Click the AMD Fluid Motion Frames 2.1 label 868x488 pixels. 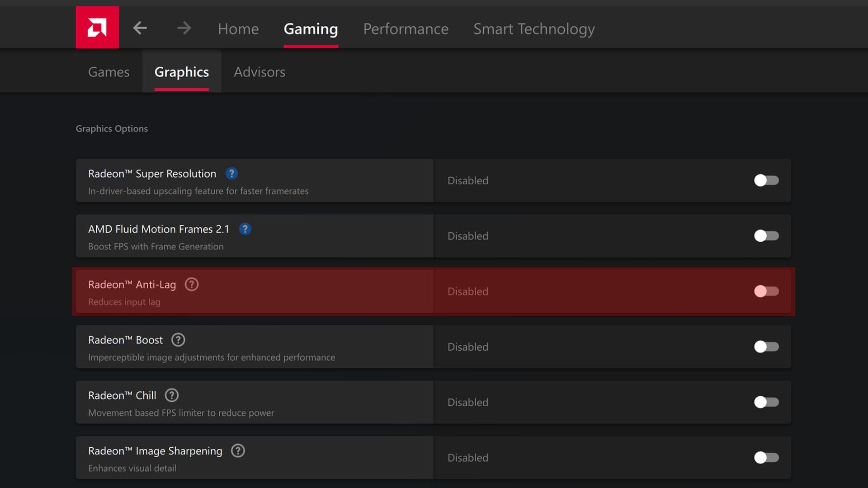[x=159, y=229]
